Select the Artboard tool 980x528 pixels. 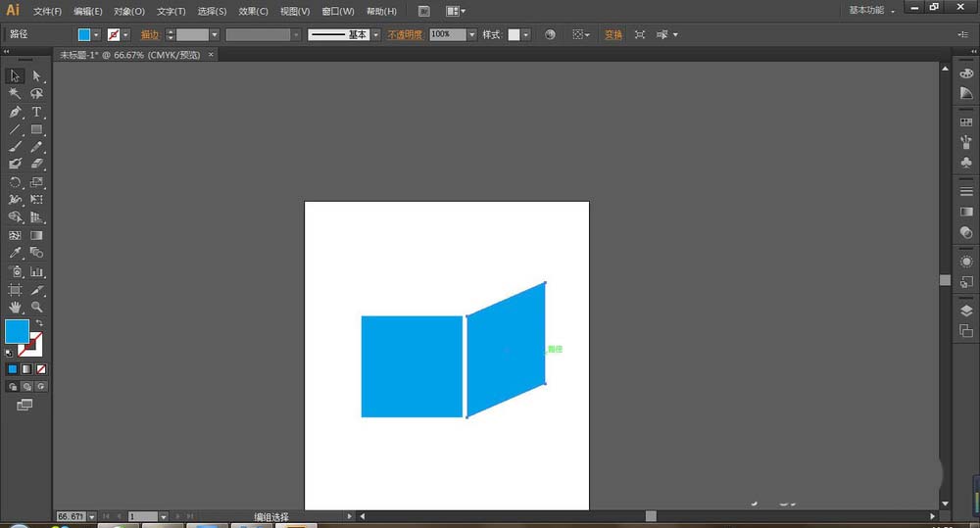pyautogui.click(x=15, y=290)
